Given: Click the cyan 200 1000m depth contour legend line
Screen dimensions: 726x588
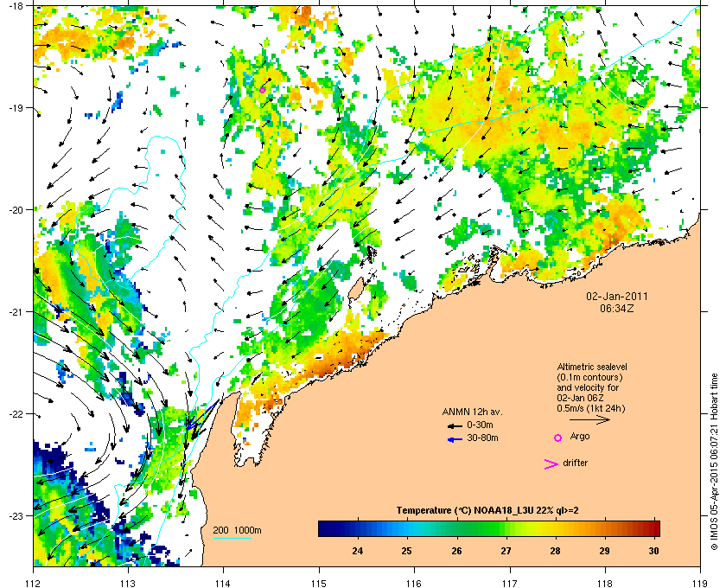Looking at the screenshot, I should [x=232, y=538].
